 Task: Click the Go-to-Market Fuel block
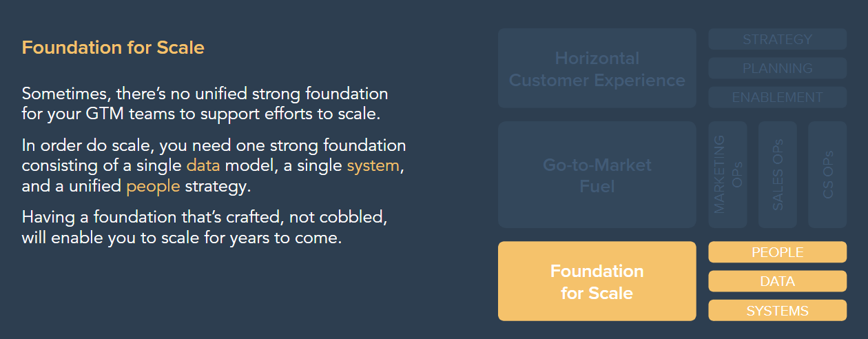597,175
